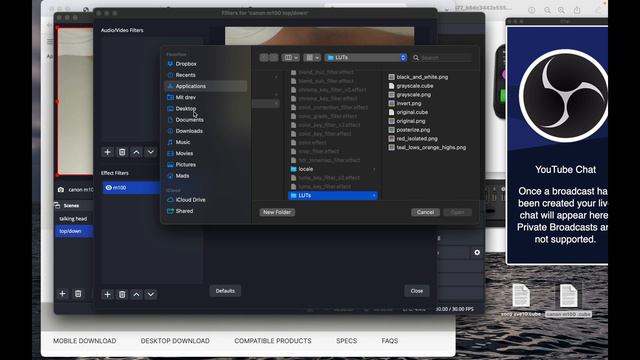Cancel the file chooser dialog
This screenshot has height=360, width=640.
click(425, 212)
